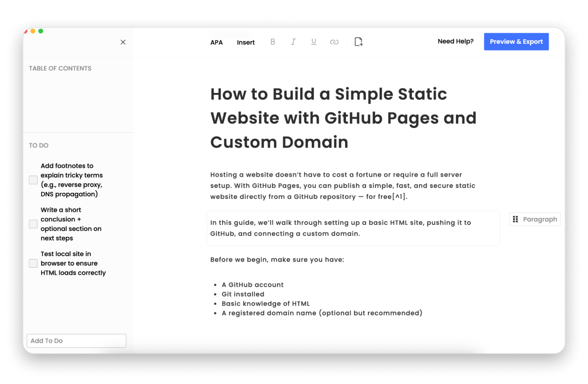Click the document title 'How to Build a Simple Static Website'
The width and height of the screenshot is (588, 384).
point(343,118)
